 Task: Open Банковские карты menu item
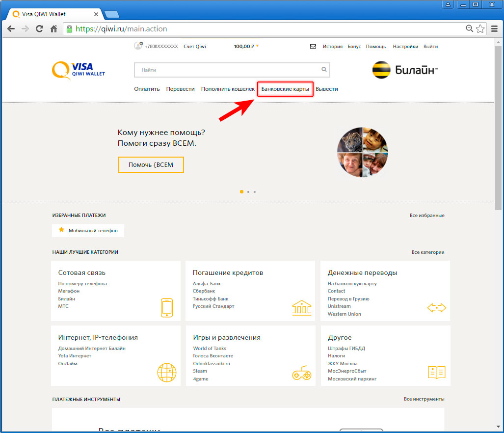coord(285,89)
